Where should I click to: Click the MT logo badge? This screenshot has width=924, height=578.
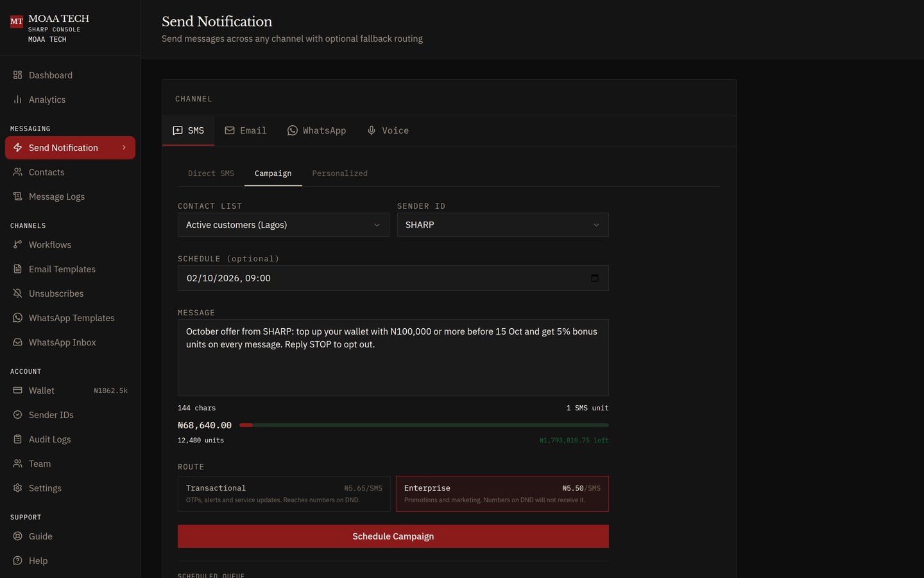point(17,22)
